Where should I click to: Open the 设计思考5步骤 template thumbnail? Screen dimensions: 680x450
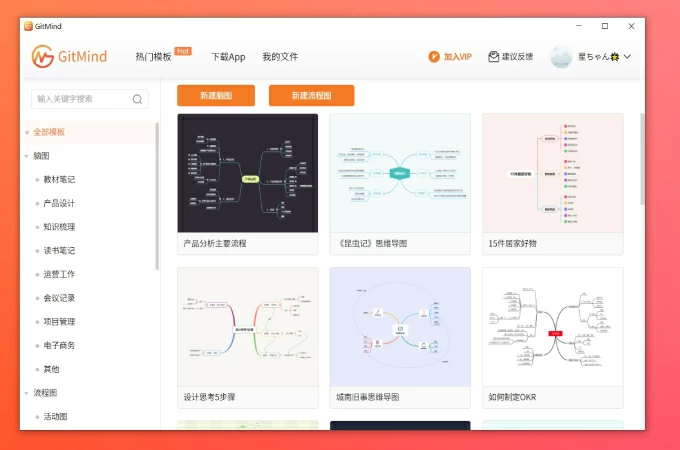click(x=248, y=327)
